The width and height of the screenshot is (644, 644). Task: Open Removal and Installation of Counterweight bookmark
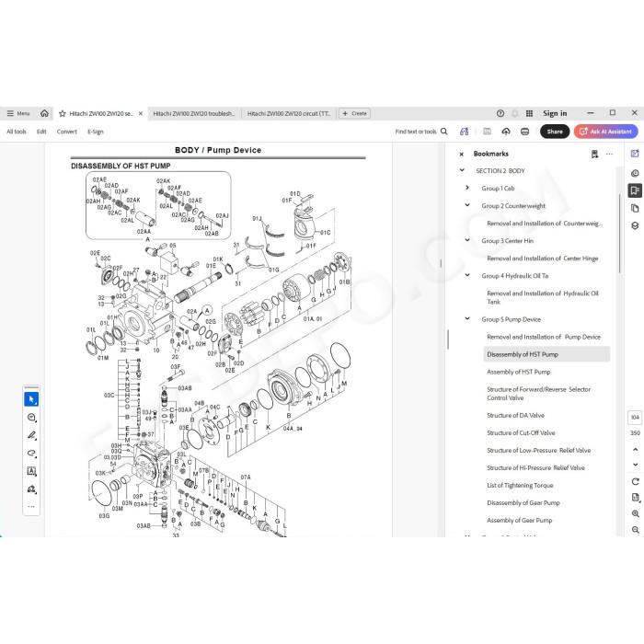tap(545, 224)
